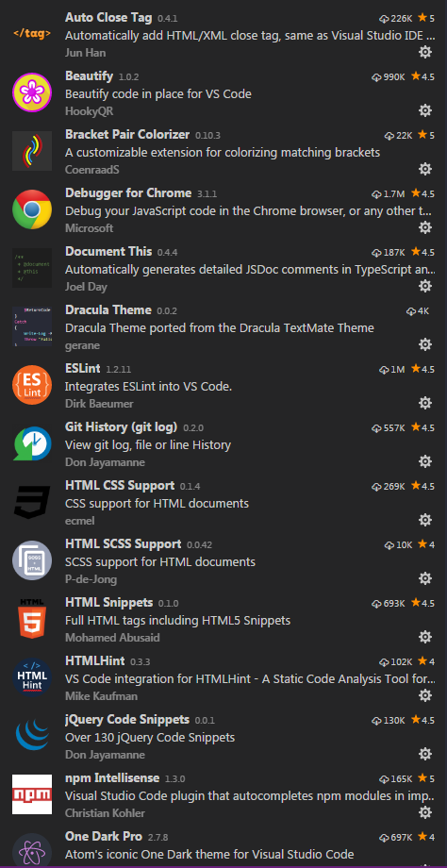Select the HTMLHint extension title
The width and height of the screenshot is (447, 868).
point(95,660)
